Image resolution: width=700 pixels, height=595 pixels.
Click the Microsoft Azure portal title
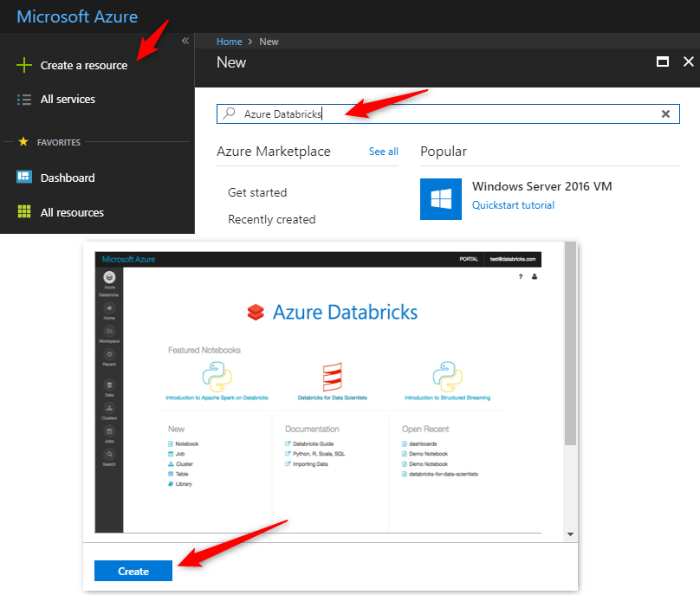[x=77, y=17]
